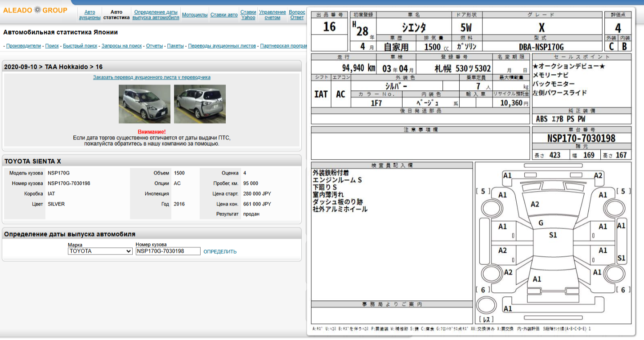This screenshot has height=340, width=644.
Task: Open the Поиск link
Action: (x=52, y=46)
